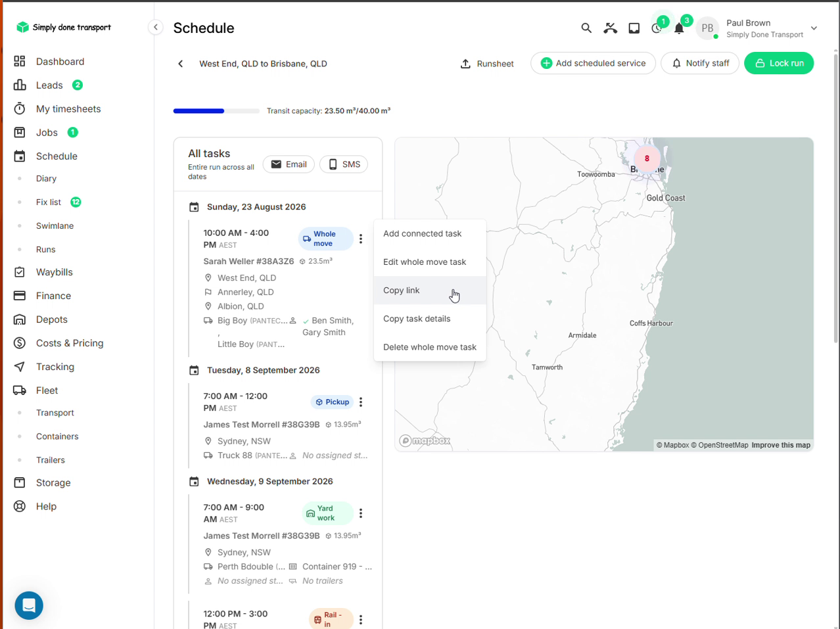Click the Tuesday, 8 September 2026 heading

tap(263, 370)
